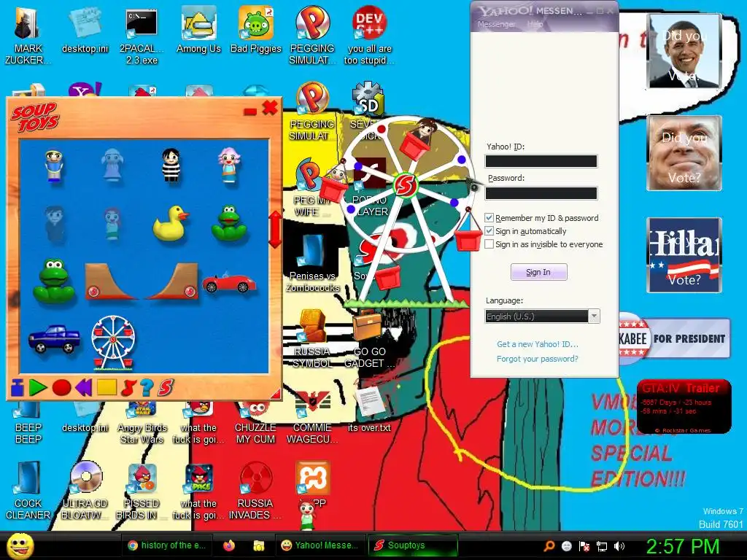
Task: Click the GTA:IV Trailer countdown gadget
Action: (x=684, y=406)
